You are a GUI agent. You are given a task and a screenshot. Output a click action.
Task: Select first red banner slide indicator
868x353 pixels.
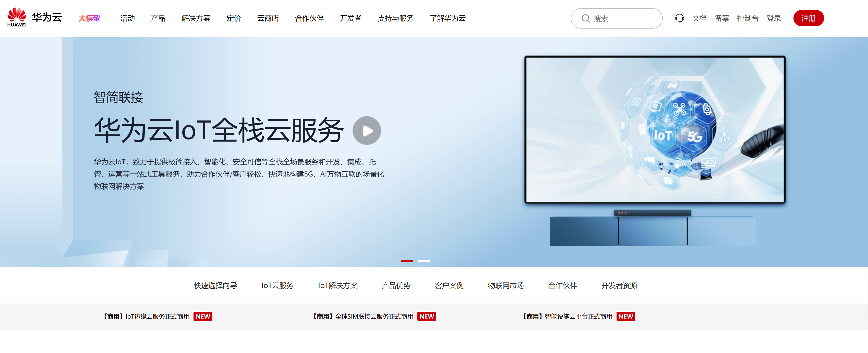coord(407,260)
